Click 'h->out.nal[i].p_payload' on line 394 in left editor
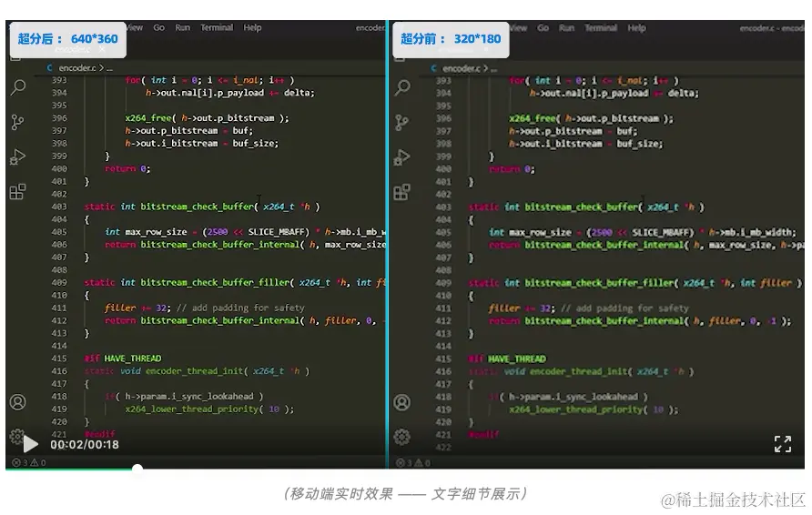Image resolution: width=812 pixels, height=515 pixels. tap(205, 93)
